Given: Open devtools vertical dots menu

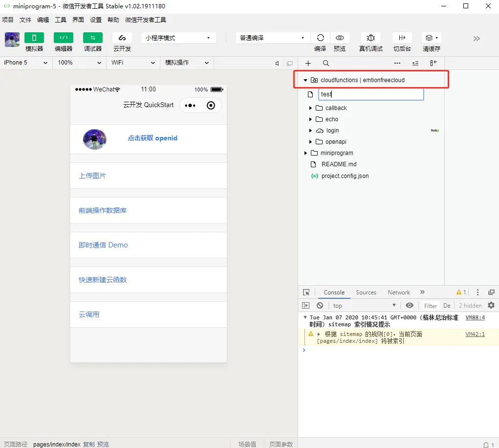Looking at the screenshot, I should click(477, 292).
